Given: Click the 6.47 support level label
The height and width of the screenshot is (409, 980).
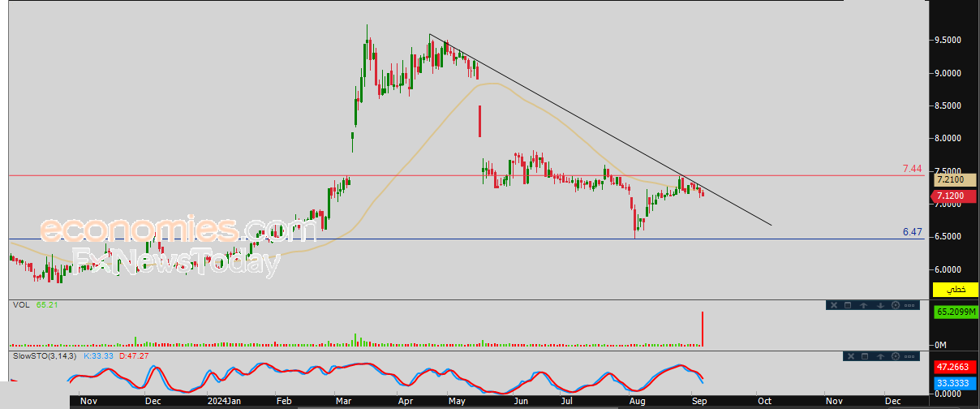Looking at the screenshot, I should 913,232.
